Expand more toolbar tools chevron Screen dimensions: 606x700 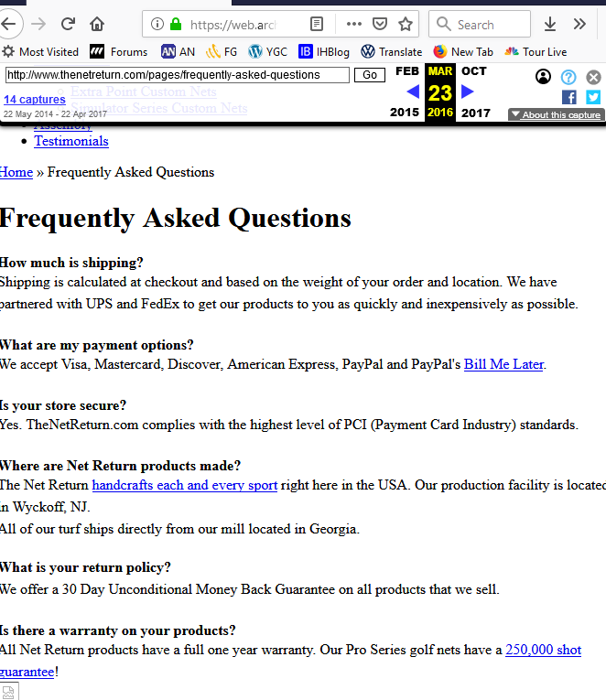tap(579, 24)
